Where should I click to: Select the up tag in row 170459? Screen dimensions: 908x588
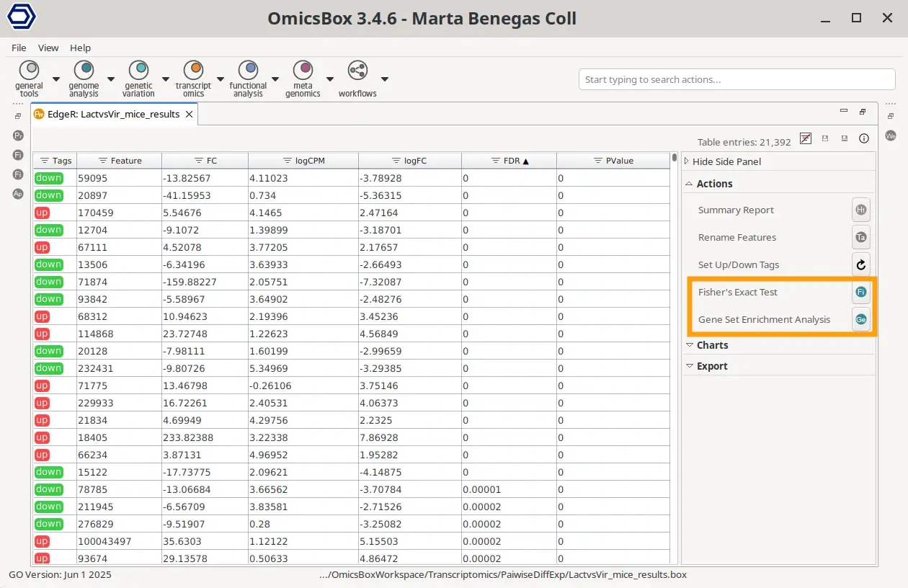pos(42,213)
